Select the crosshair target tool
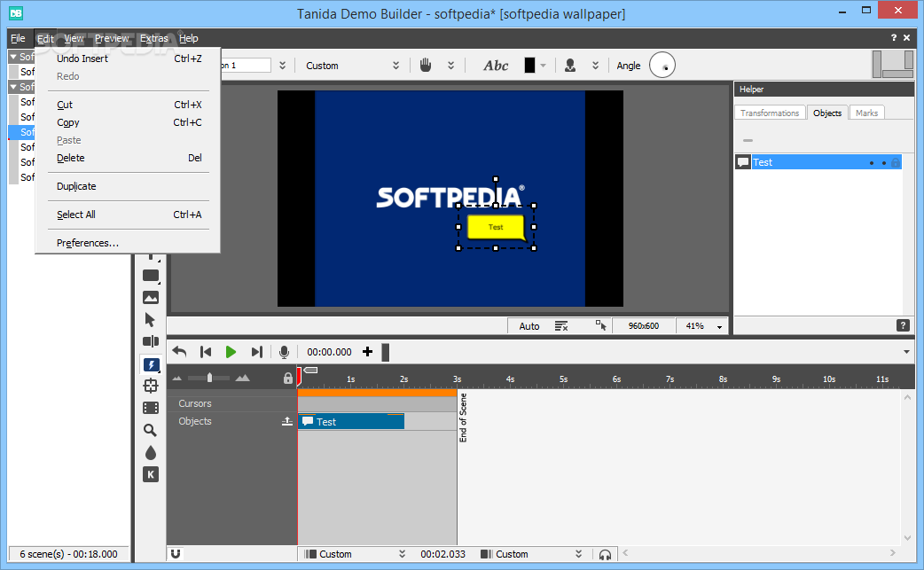924x570 pixels. point(151,386)
